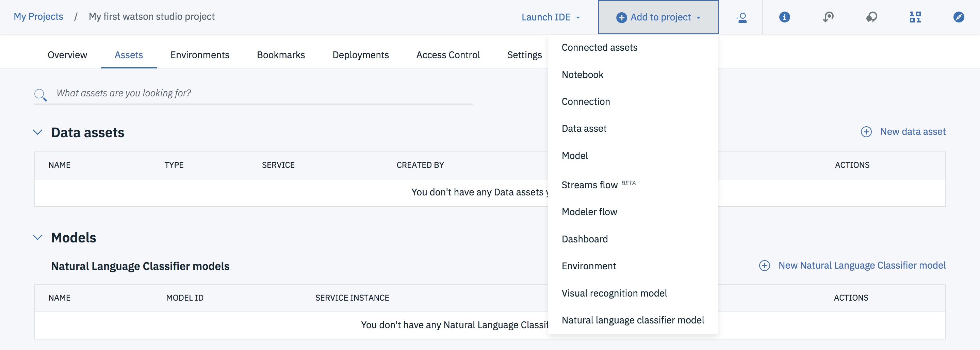Select Visual recognition model option
980x350 pixels.
614,293
